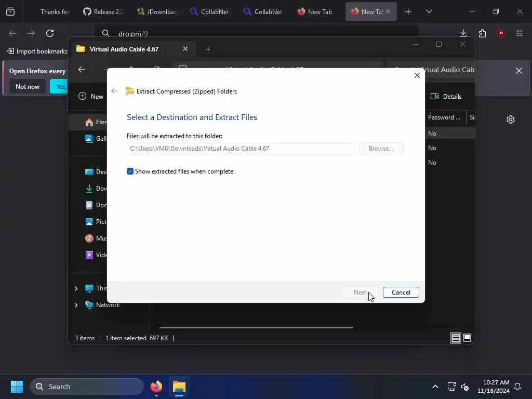Open Music in Explorer sidebar
The image size is (532, 399).
click(96, 238)
